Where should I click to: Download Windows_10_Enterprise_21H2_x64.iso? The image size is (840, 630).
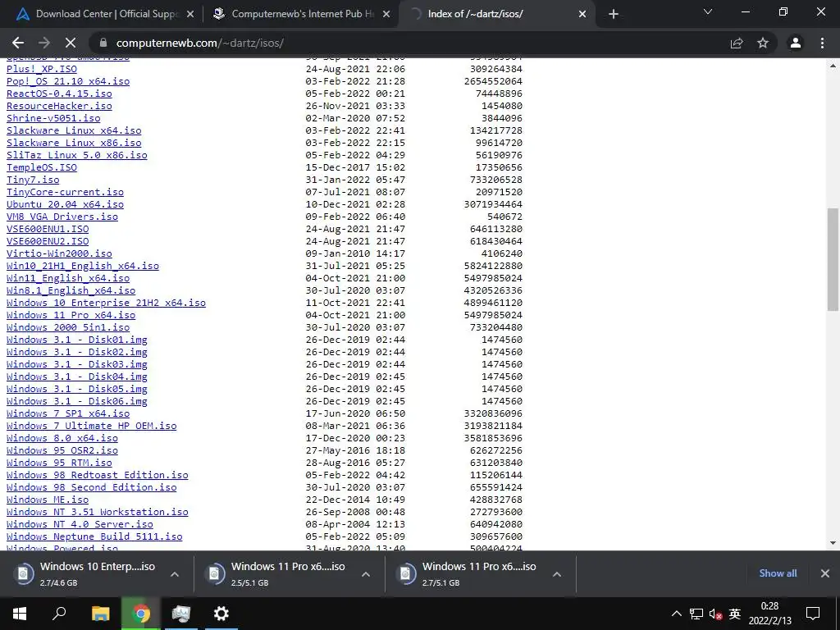coord(106,304)
